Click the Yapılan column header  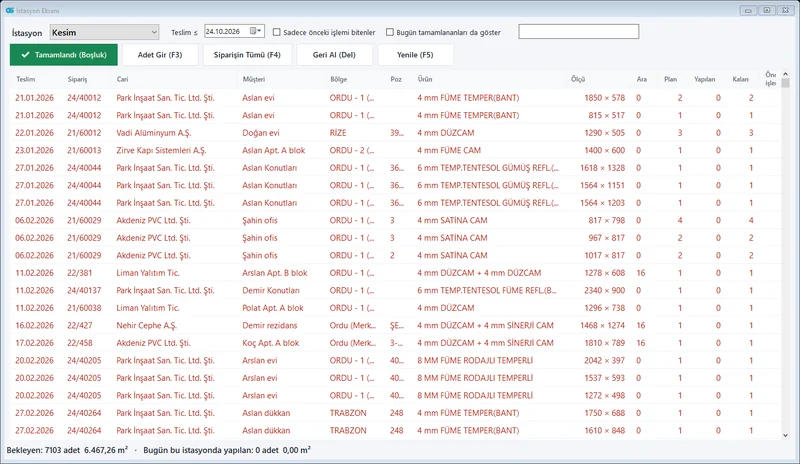click(x=705, y=79)
